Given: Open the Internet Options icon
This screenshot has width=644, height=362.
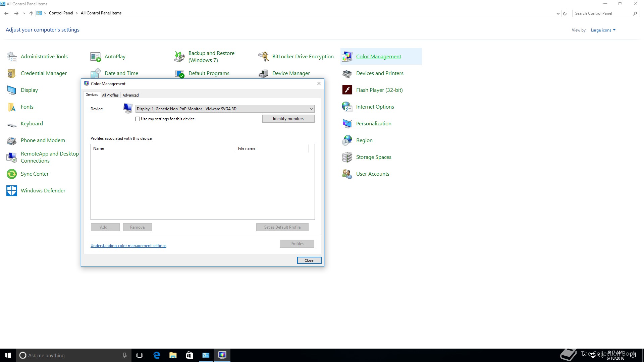Looking at the screenshot, I should point(347,107).
